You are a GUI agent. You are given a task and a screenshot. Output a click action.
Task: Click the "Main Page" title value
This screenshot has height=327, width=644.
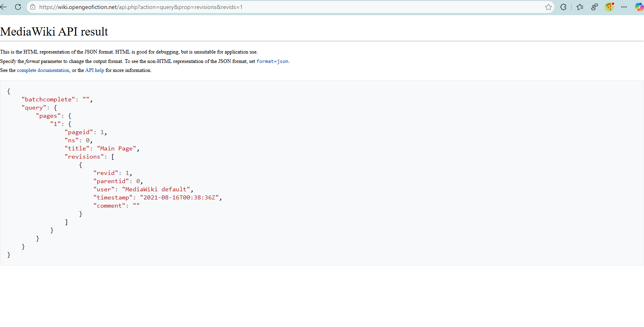(x=116, y=148)
